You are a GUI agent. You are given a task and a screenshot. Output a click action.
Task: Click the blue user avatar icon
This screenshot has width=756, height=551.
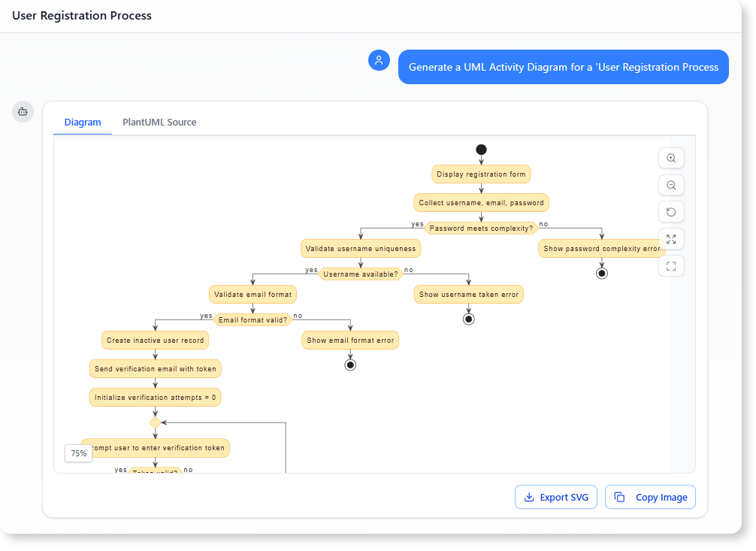coord(379,60)
